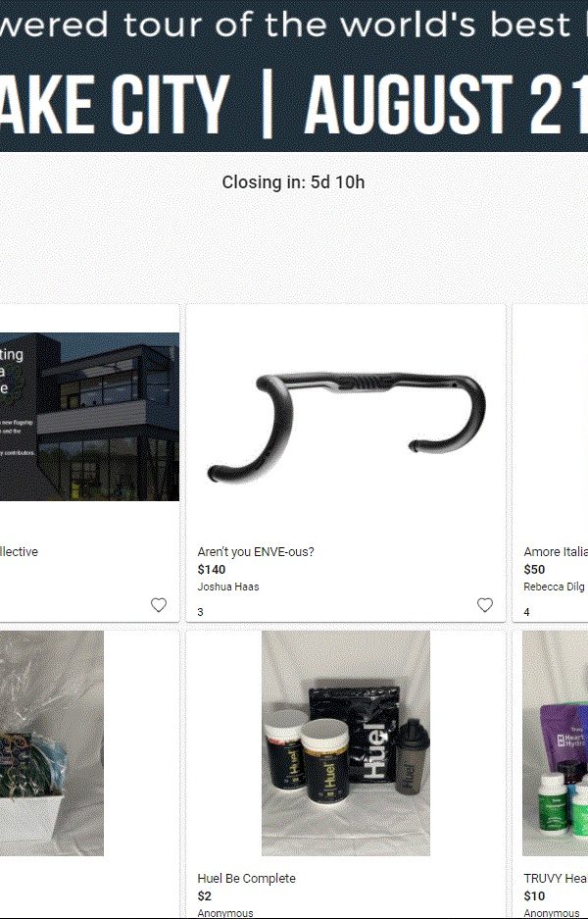This screenshot has height=919, width=588.
Task: Open the TRUVY listing title
Action: pos(556,878)
